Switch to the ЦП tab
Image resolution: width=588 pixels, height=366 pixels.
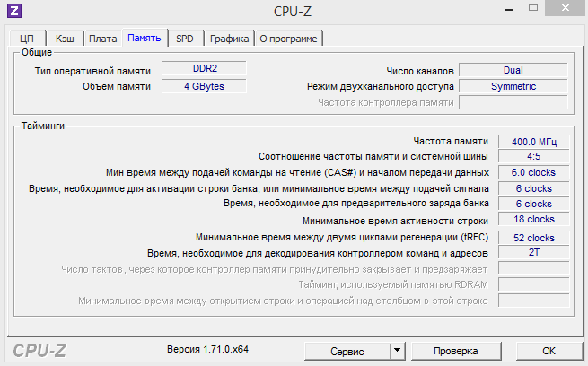27,39
